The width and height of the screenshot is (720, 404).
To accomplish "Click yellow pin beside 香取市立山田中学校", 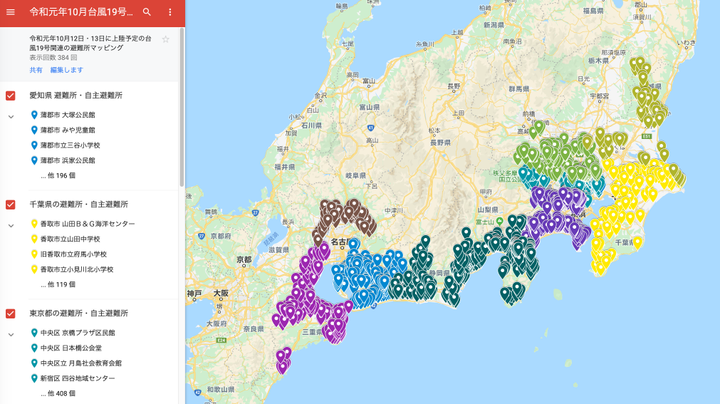I will pyautogui.click(x=34, y=239).
